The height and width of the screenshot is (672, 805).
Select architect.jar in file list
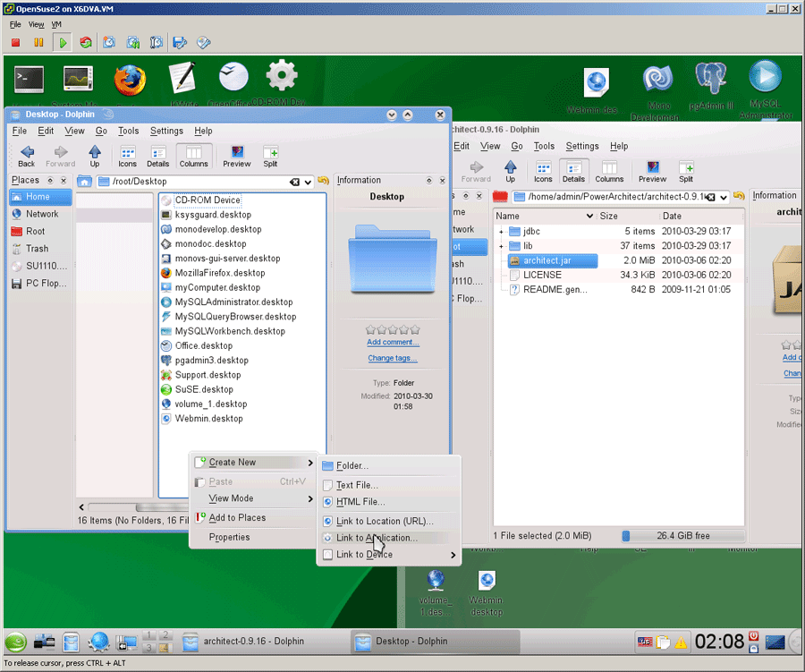point(553,260)
